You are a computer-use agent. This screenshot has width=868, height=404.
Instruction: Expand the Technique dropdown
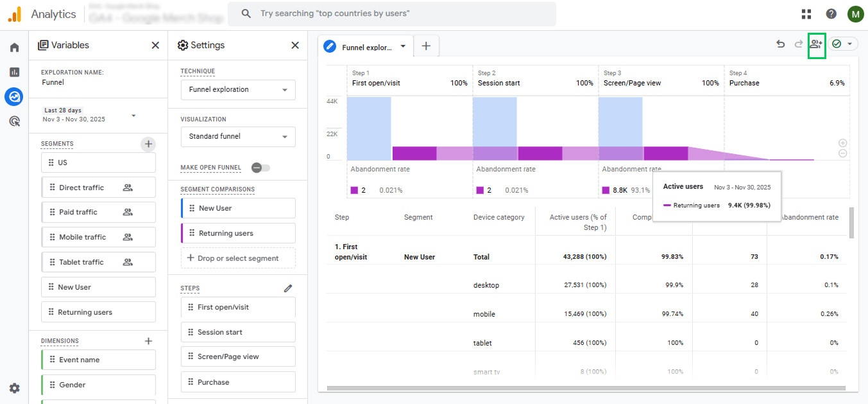(x=238, y=90)
